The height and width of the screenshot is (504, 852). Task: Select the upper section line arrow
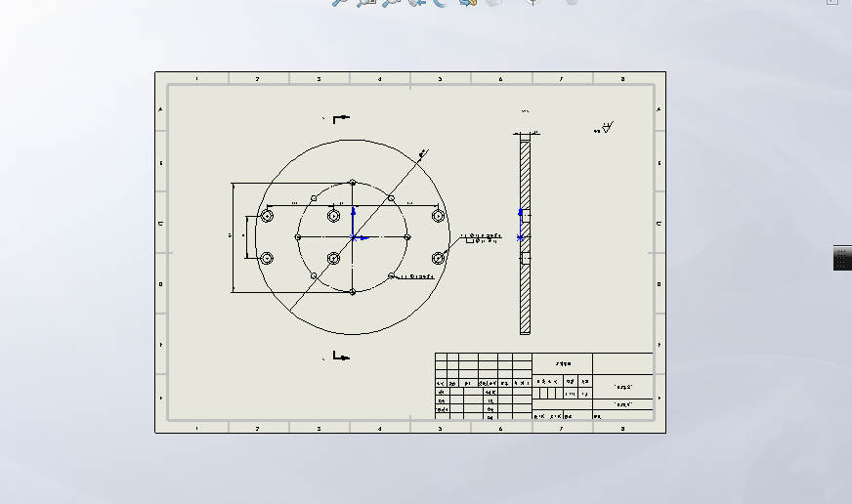point(341,118)
